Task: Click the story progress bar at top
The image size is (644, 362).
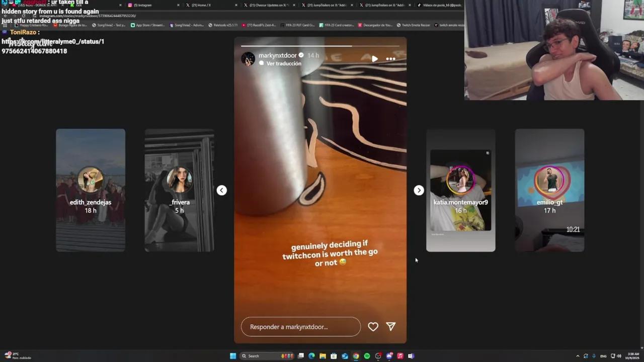Action: click(320, 46)
